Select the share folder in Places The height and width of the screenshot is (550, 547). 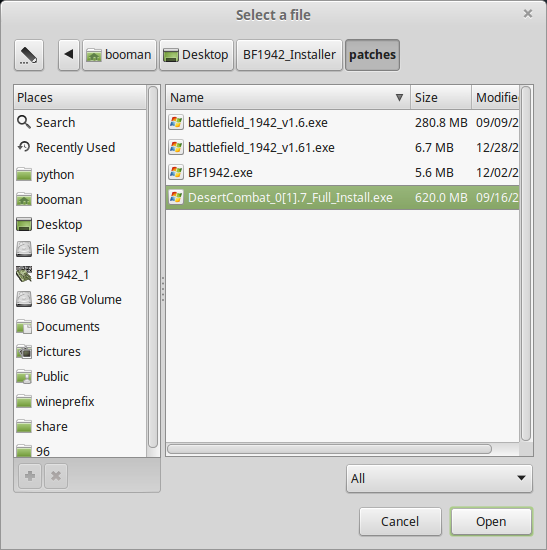pos(80,427)
